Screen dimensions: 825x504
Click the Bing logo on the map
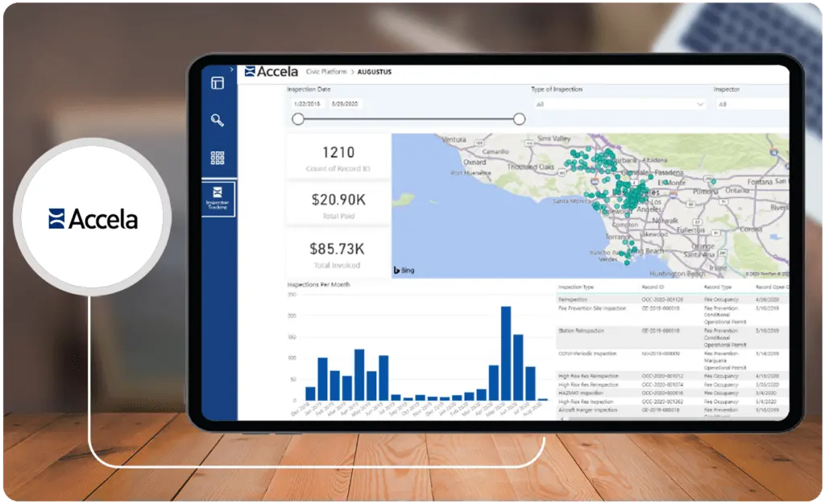[x=404, y=271]
